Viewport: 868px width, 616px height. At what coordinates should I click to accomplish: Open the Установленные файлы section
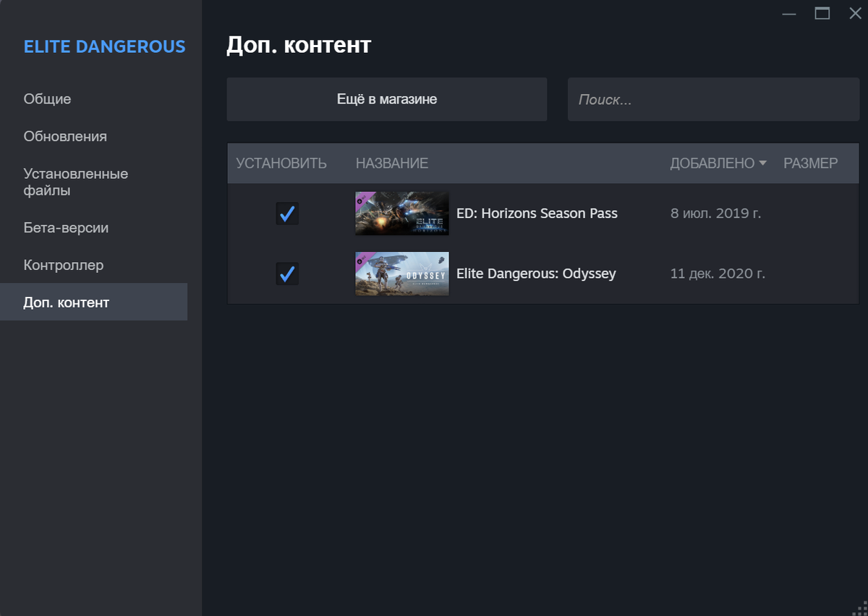(75, 182)
